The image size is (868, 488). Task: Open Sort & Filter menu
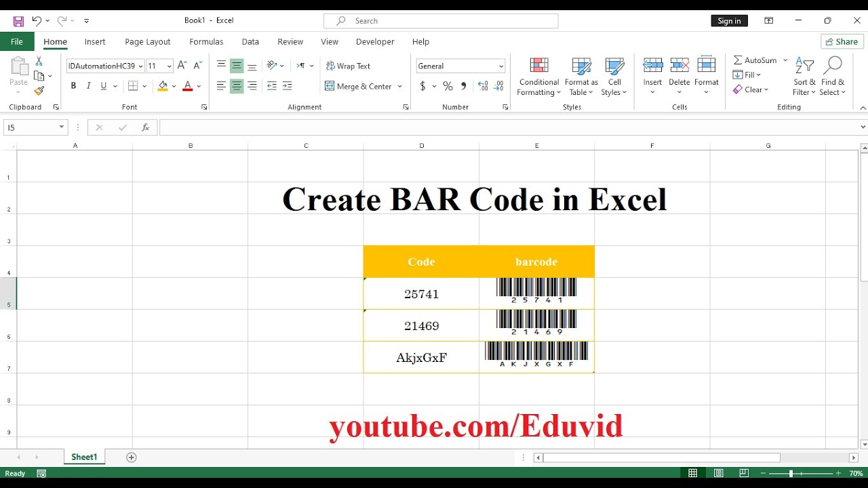click(804, 77)
